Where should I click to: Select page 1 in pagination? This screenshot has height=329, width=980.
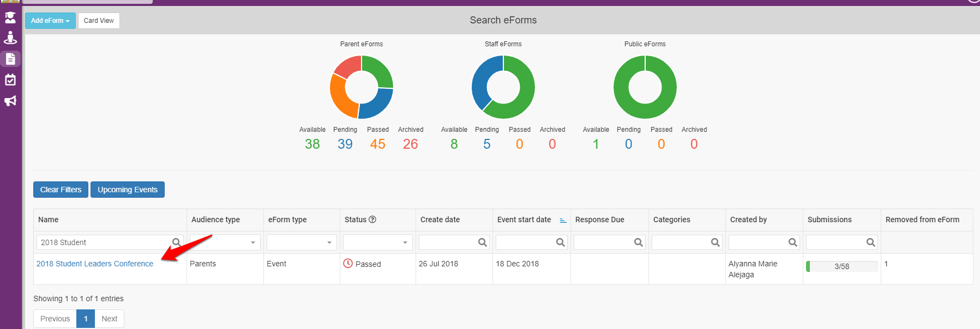point(86,319)
